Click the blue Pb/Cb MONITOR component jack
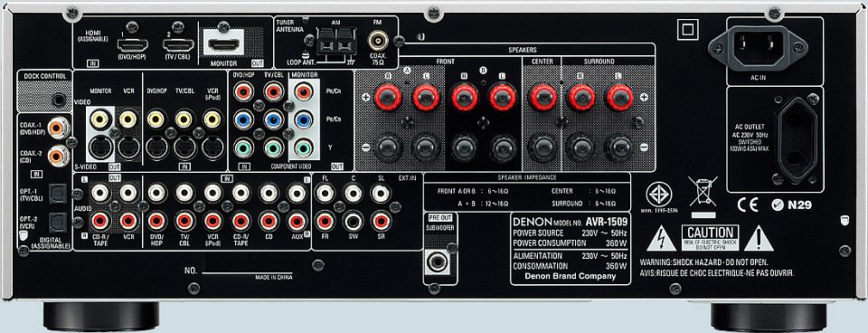868x333 pixels. (303, 119)
